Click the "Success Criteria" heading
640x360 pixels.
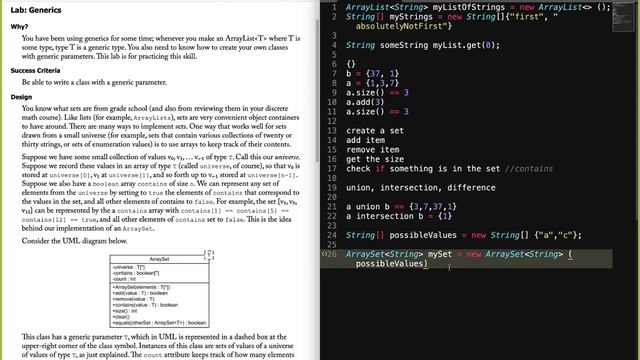tap(36, 70)
